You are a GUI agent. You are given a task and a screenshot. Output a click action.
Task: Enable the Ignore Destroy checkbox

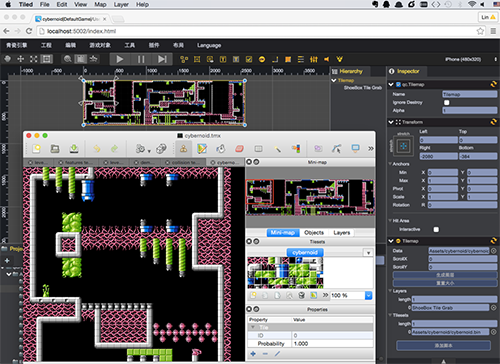click(447, 102)
